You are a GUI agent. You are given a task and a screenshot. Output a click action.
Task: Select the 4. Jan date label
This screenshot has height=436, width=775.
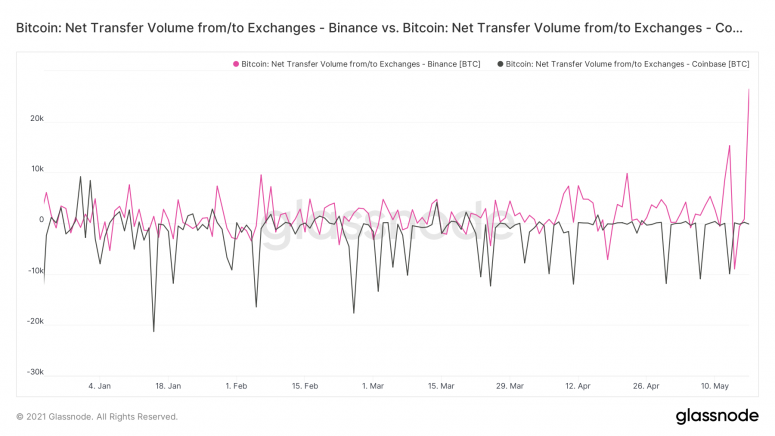[x=99, y=385]
